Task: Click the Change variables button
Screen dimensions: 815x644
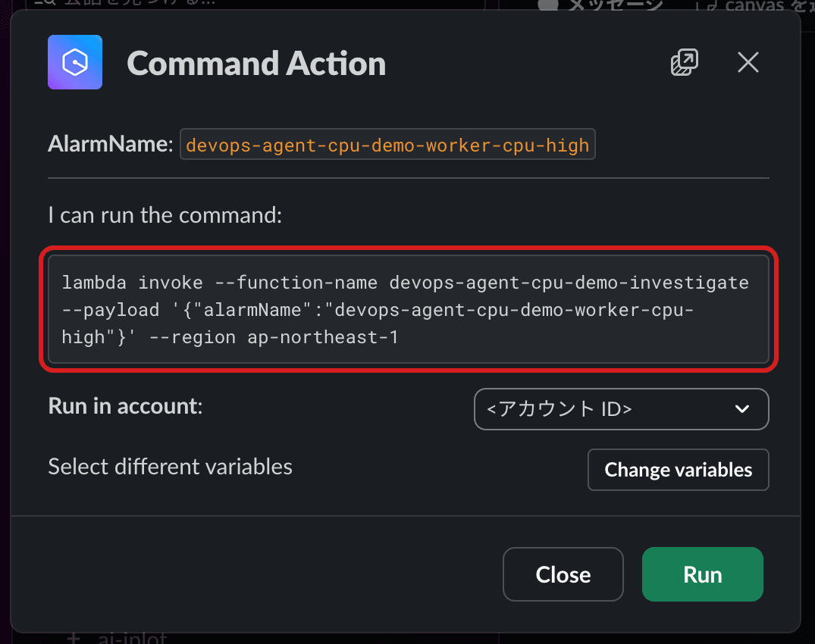Action: [x=679, y=470]
